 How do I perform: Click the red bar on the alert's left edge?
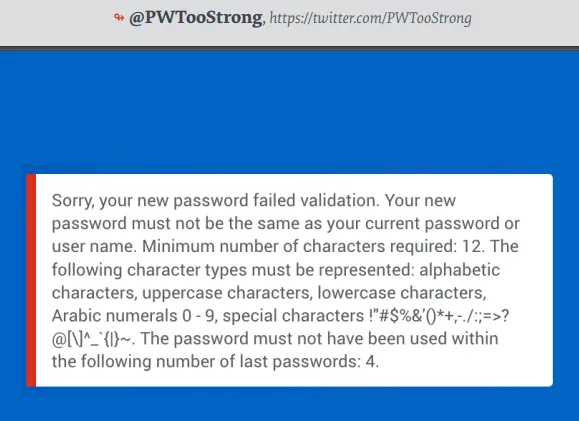(x=31, y=280)
